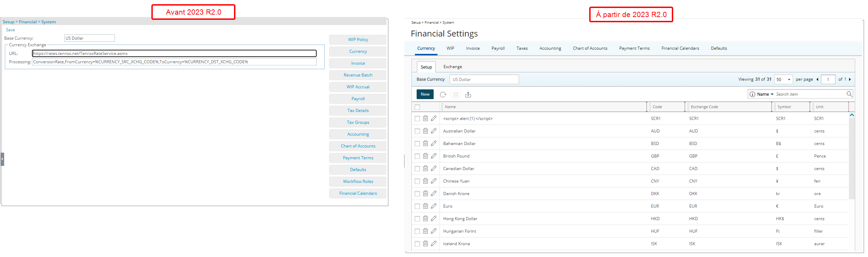Delete the Chinese Yuan row
This screenshot has width=868, height=257.
pyautogui.click(x=425, y=181)
